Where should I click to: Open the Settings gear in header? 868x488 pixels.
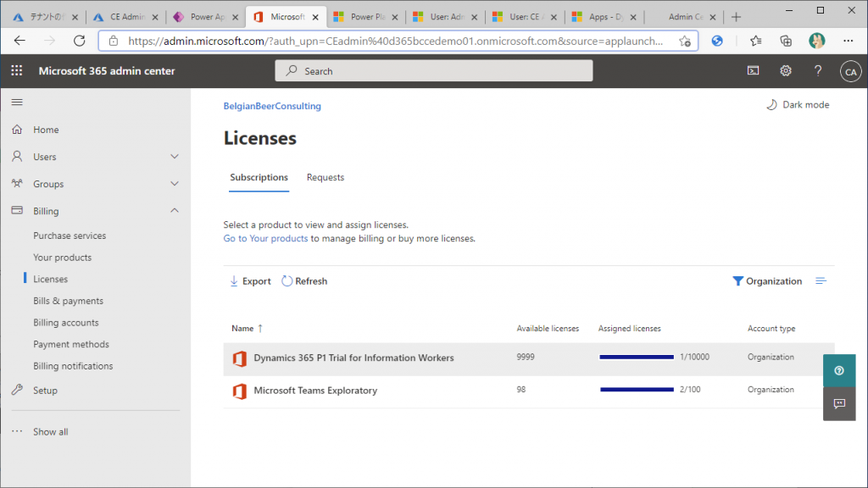coord(786,71)
